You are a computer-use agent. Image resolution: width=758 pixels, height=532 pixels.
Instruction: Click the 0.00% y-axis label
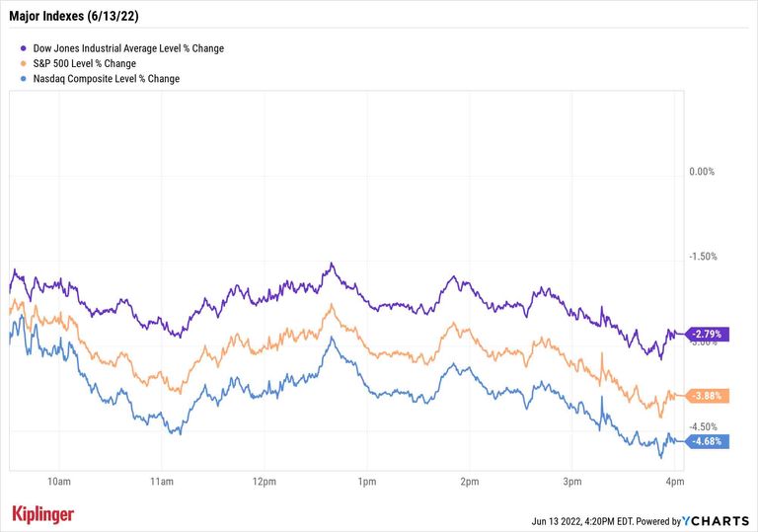[x=701, y=172]
